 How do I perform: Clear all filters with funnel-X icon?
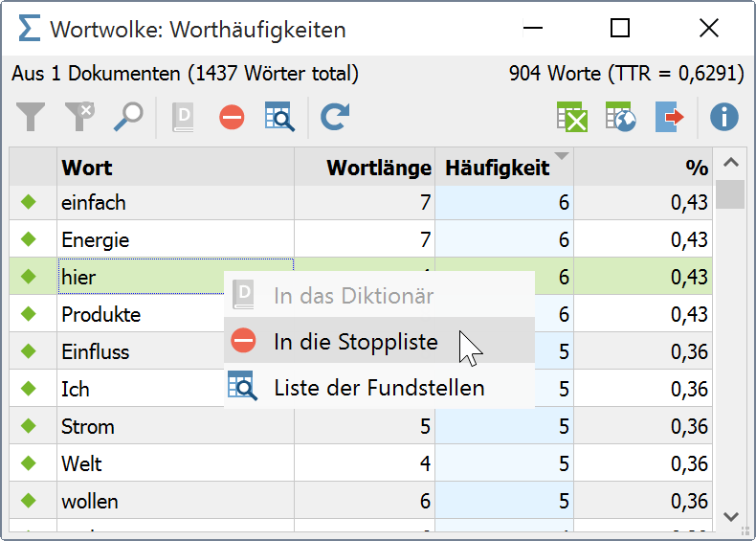pos(79,117)
